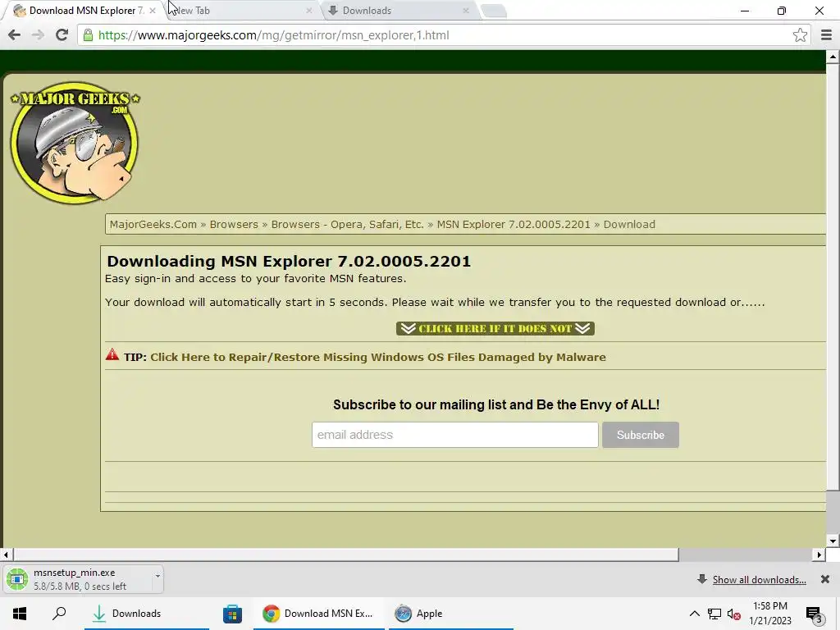Screen dimensions: 840x630
Task: Click horizontal scrollbar right arrow
Action: (x=819, y=555)
